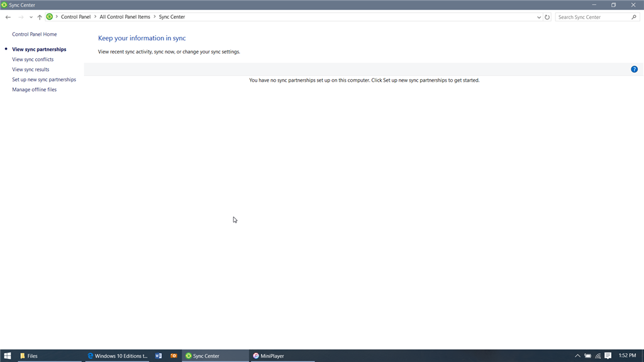This screenshot has height=362, width=644.
Task: Show hidden icons in system tray
Action: 577,355
